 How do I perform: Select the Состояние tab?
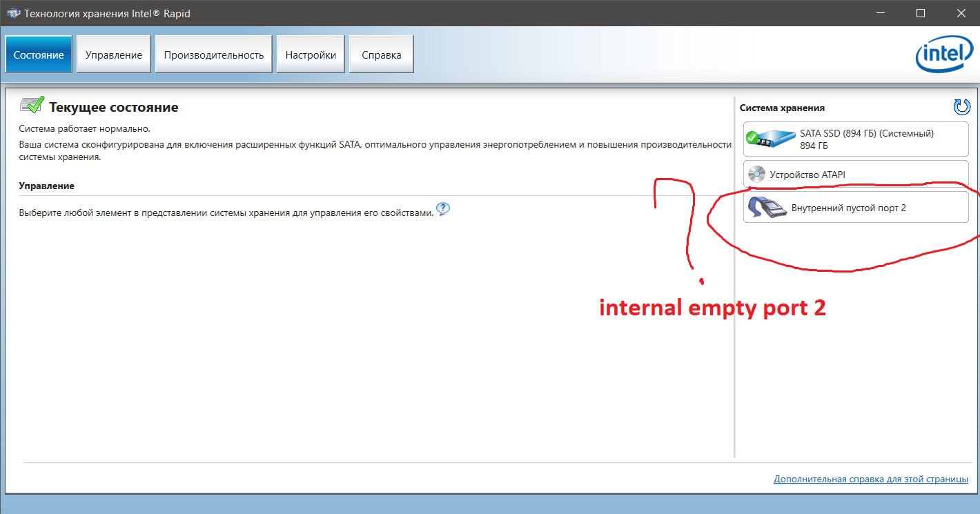[x=38, y=53]
